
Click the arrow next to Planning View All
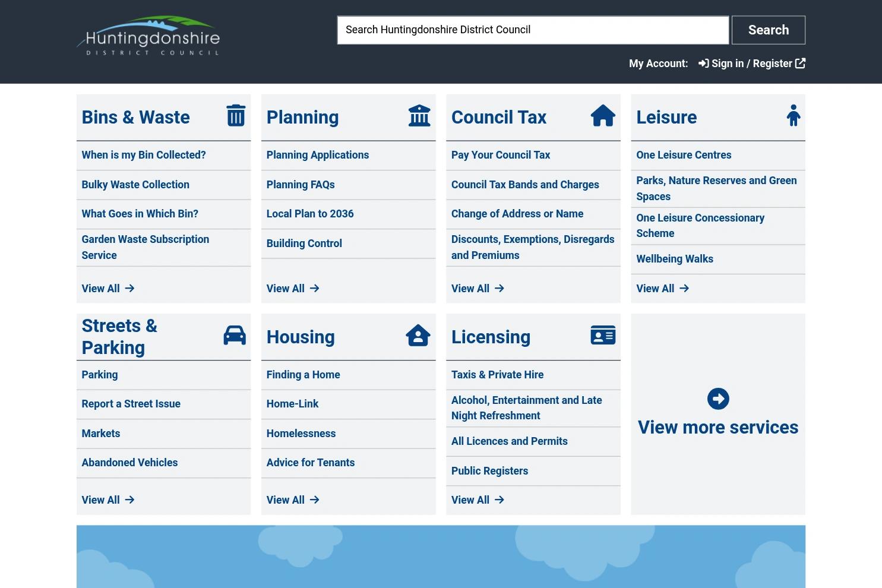314,288
